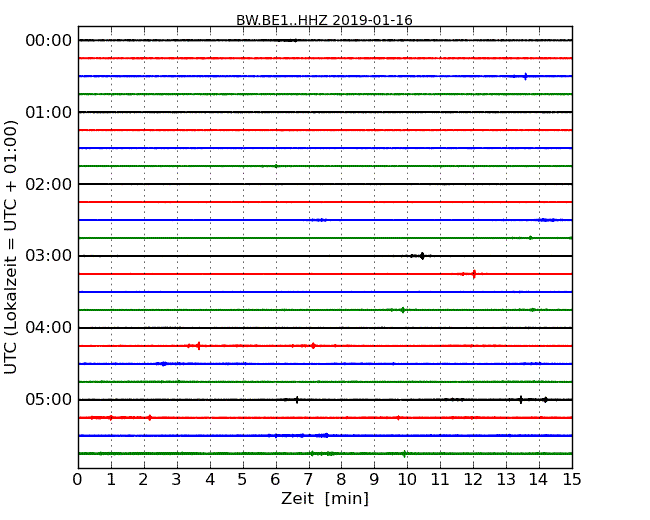Click x-axis tick label 7
Screen dimensions: 650x520
coord(308,480)
